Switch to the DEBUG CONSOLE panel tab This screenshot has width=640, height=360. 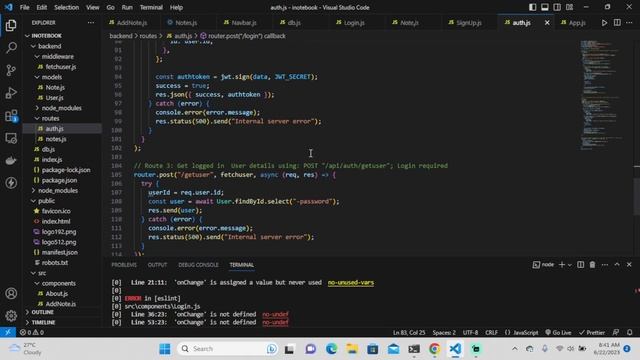[x=198, y=265]
